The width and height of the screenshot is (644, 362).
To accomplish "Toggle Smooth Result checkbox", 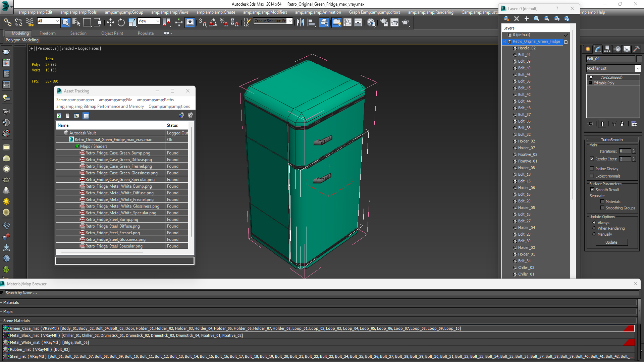I will pyautogui.click(x=592, y=190).
